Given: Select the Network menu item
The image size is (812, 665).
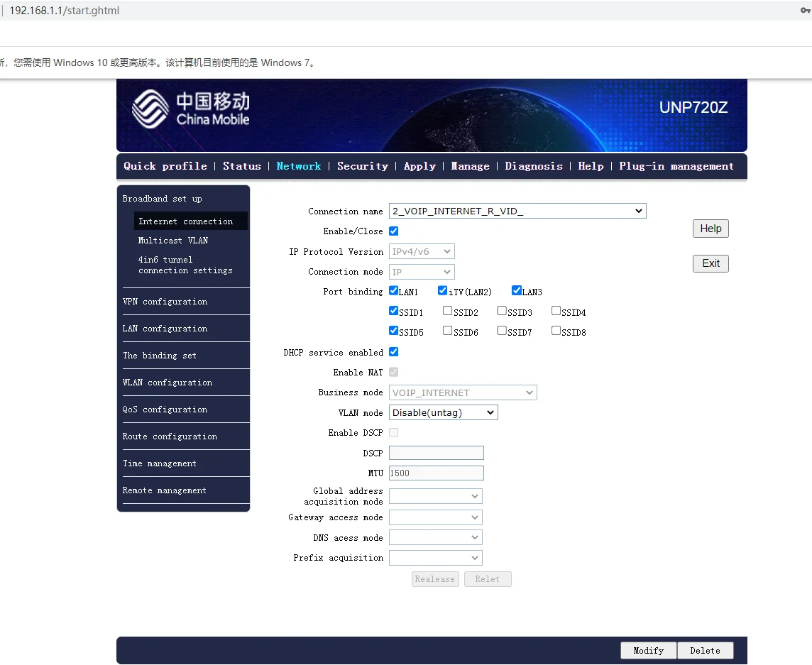Looking at the screenshot, I should [299, 166].
